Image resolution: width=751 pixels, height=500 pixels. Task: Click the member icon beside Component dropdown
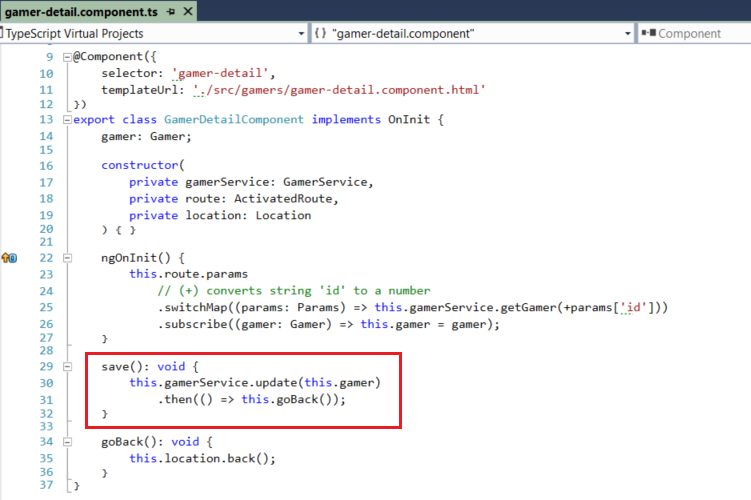[648, 33]
